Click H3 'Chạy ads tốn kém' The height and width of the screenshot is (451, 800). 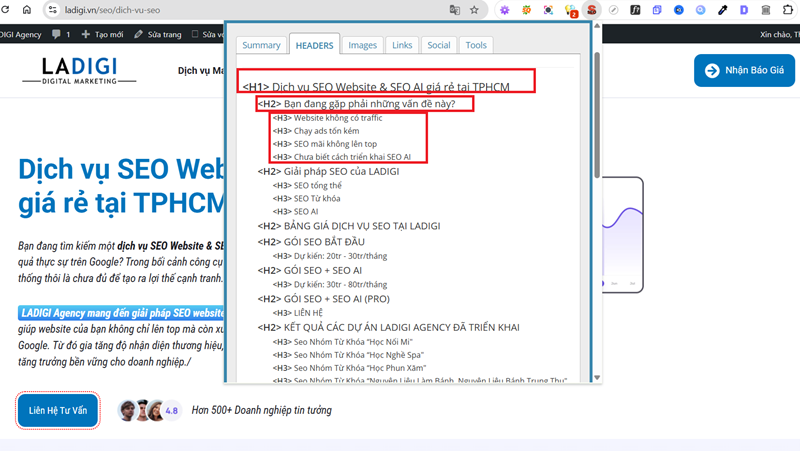tap(316, 131)
